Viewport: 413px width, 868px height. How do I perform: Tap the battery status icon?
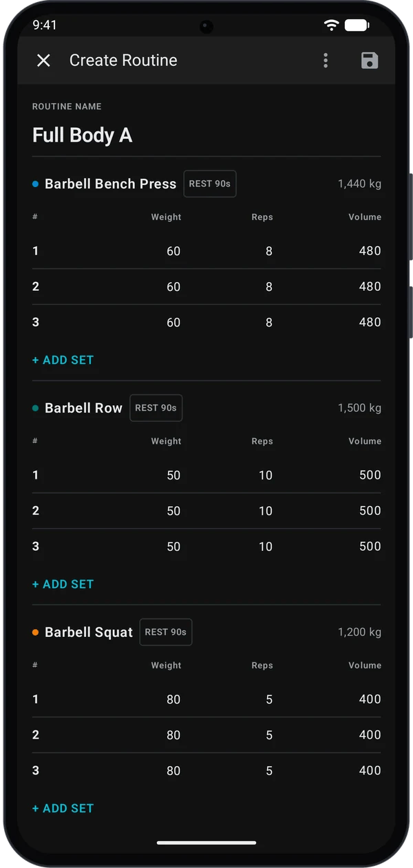click(x=357, y=25)
